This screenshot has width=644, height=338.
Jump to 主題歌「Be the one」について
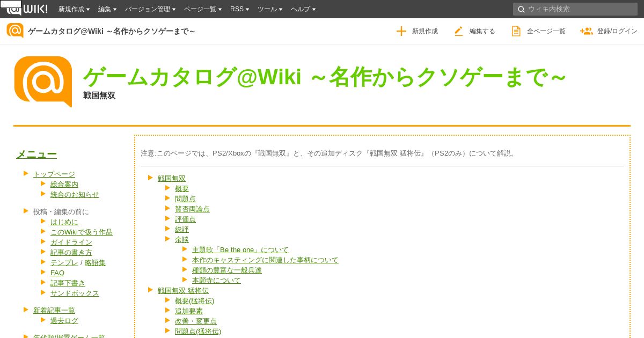tap(240, 249)
